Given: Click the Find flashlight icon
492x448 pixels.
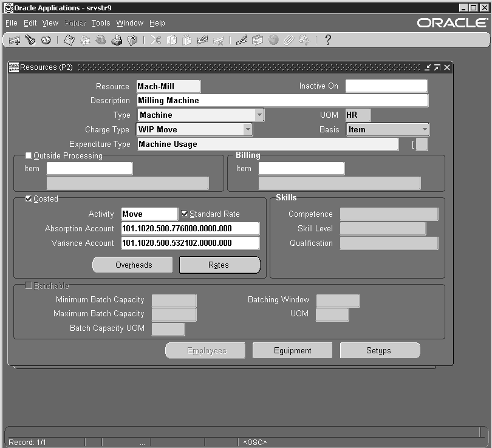Looking at the screenshot, I should pyautogui.click(x=30, y=40).
